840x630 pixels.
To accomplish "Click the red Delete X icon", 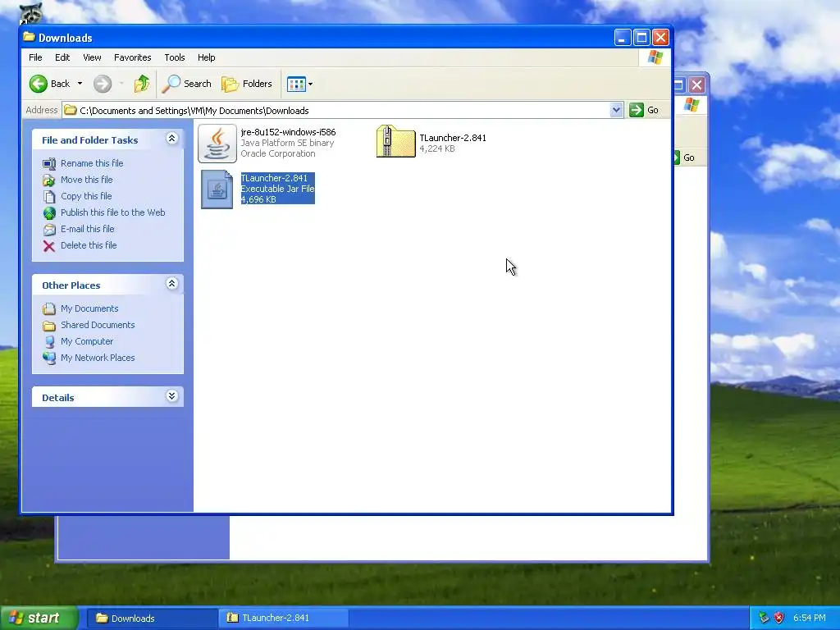I will [49, 246].
